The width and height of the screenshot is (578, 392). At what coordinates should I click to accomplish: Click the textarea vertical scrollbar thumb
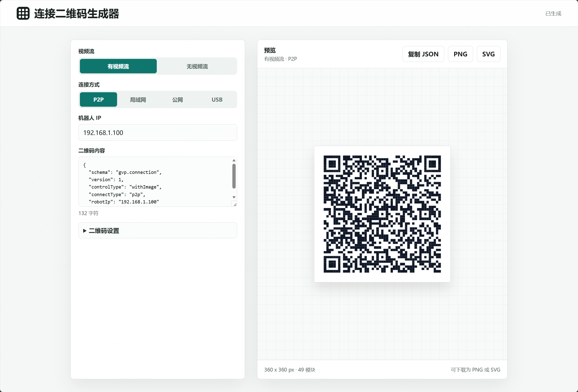click(234, 176)
